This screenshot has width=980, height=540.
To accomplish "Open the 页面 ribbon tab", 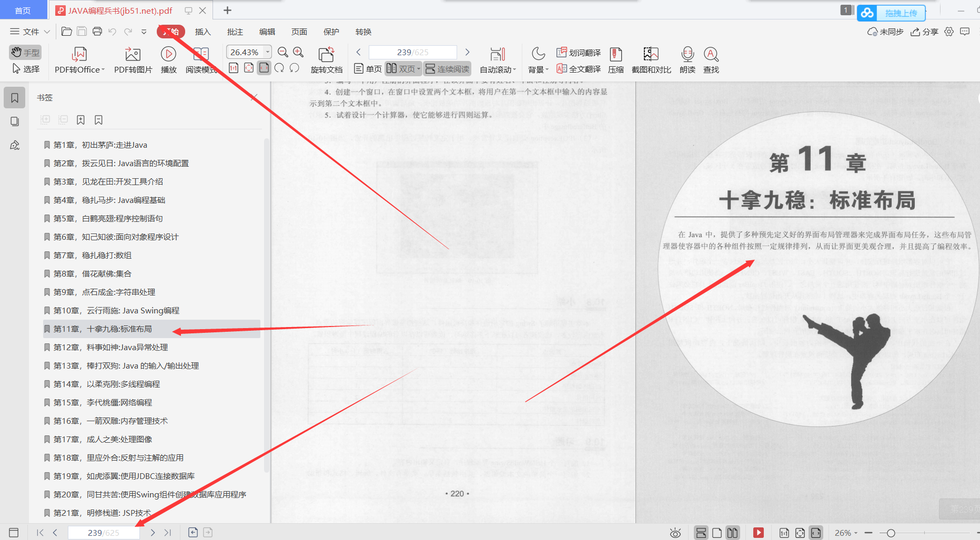I will 299,32.
